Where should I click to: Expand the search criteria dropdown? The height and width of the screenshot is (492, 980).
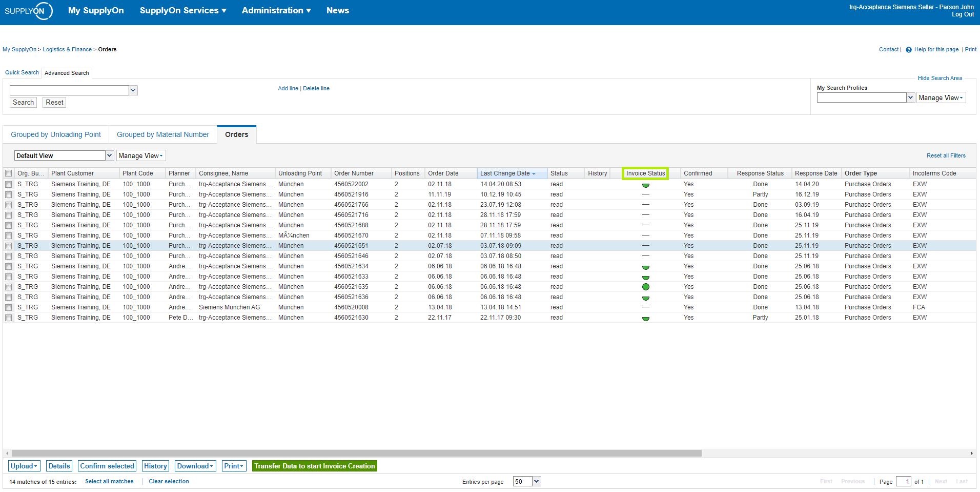[133, 90]
